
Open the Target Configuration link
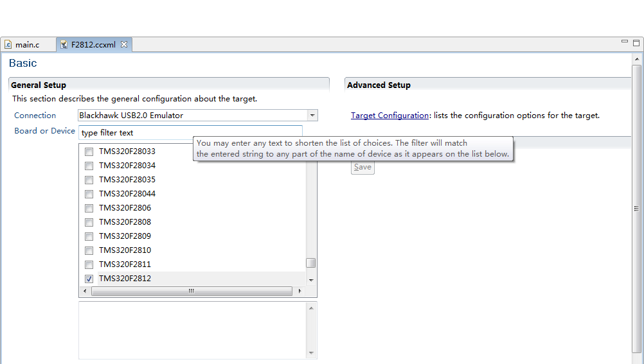(x=389, y=116)
